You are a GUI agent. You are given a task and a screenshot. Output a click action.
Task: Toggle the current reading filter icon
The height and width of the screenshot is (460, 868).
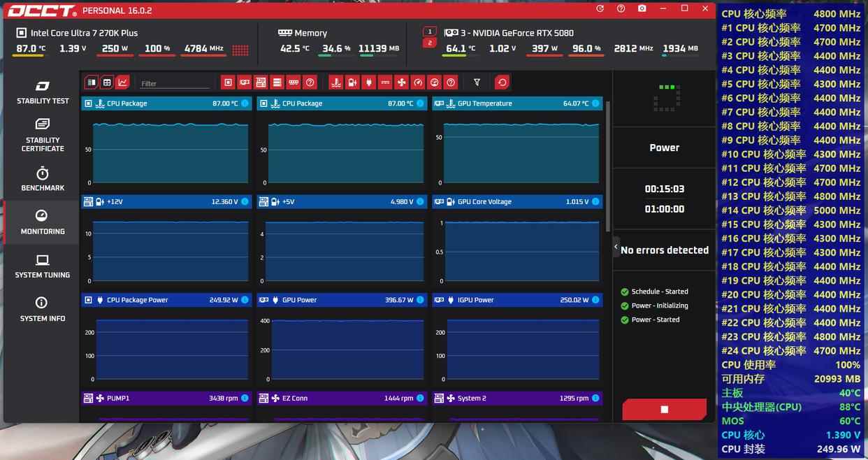click(385, 82)
